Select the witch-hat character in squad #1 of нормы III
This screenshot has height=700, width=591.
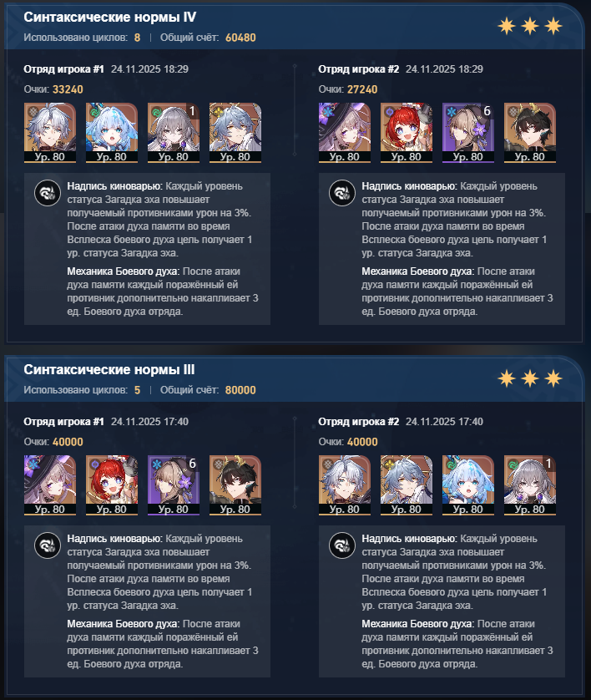50,485
